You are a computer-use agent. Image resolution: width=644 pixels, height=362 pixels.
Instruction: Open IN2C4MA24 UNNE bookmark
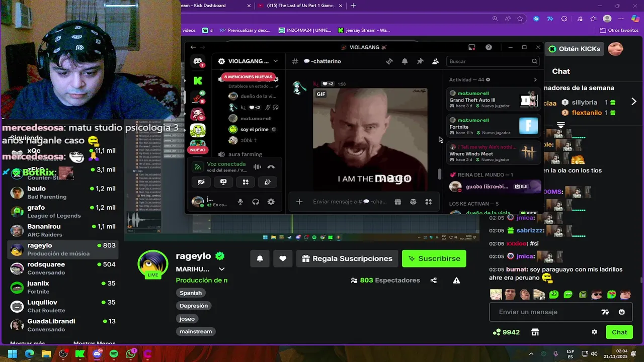click(305, 30)
